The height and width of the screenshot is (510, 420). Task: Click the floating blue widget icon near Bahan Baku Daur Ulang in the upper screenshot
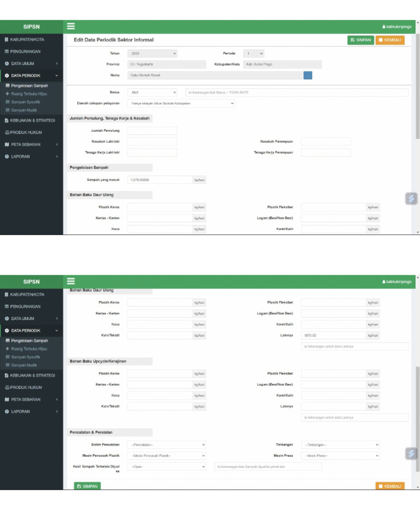point(411,199)
